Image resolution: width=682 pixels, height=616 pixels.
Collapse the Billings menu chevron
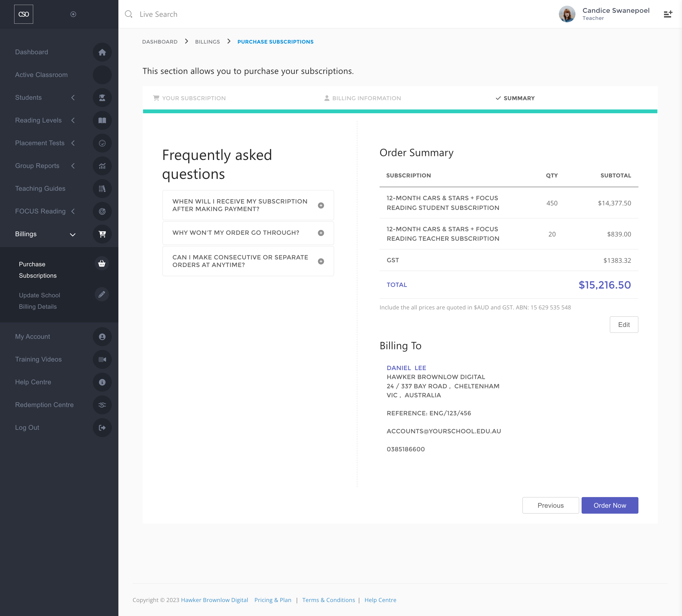coord(72,235)
